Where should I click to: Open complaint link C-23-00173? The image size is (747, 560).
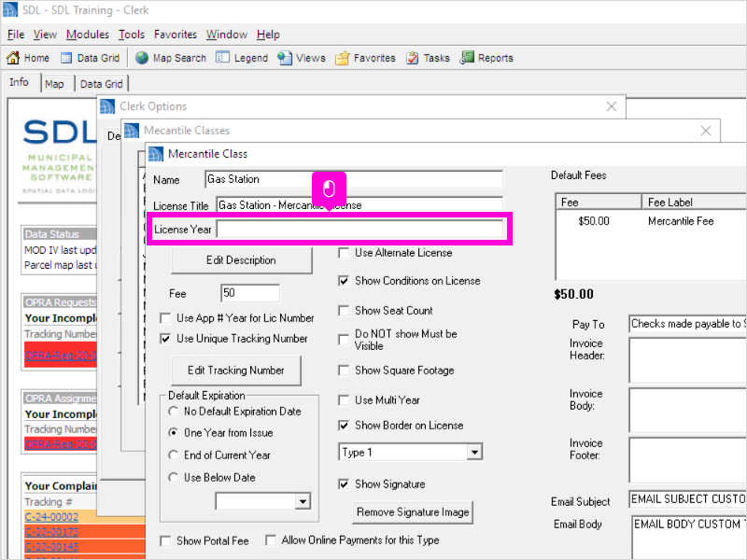click(x=51, y=532)
